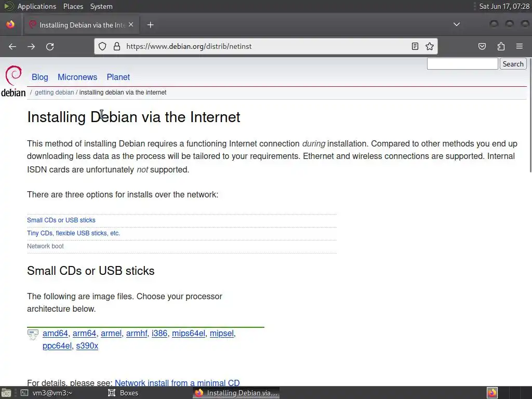The height and width of the screenshot is (399, 532).
Task: Click the Debian site search field
Action: [x=462, y=64]
